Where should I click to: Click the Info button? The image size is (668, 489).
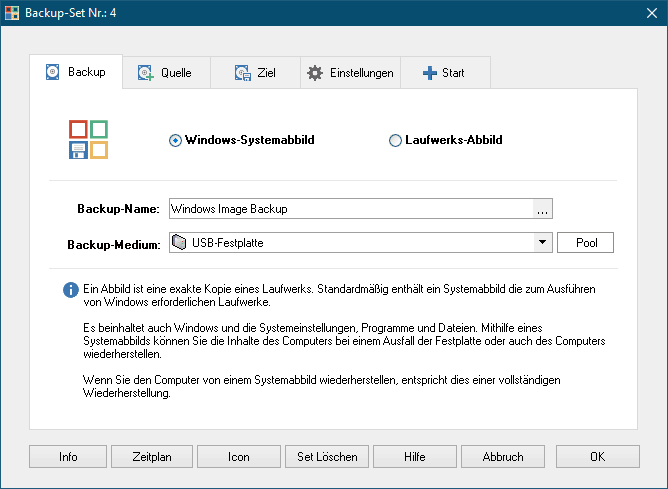click(x=68, y=457)
